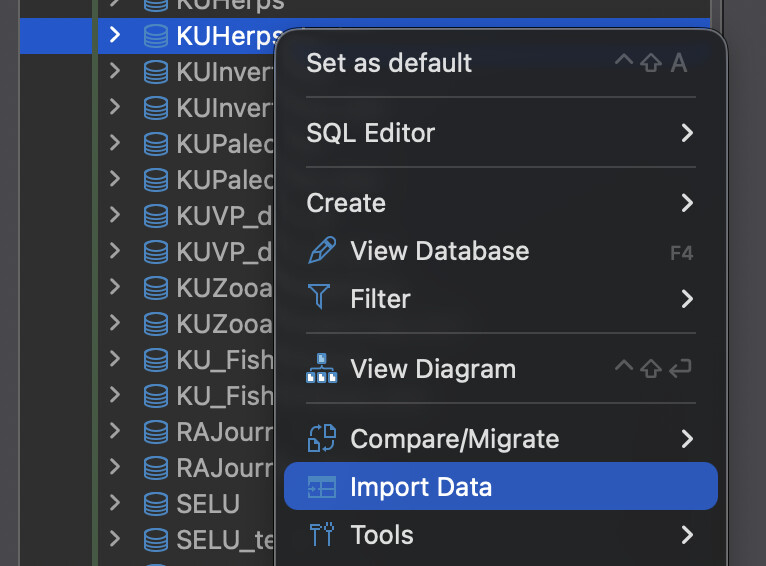Choose Set as default from menu

(x=389, y=63)
